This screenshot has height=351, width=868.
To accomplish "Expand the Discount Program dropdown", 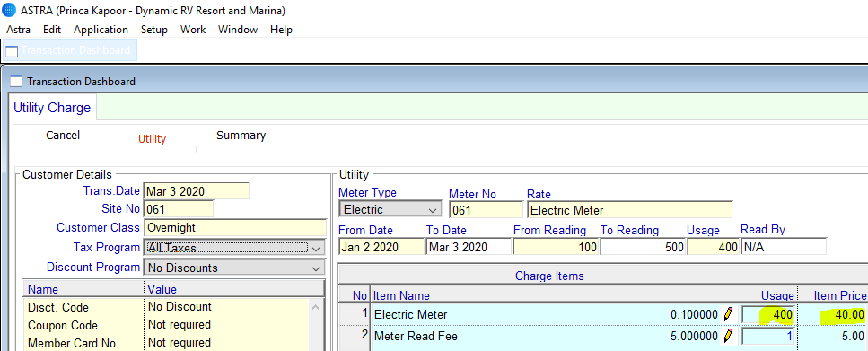I will coord(234,268).
